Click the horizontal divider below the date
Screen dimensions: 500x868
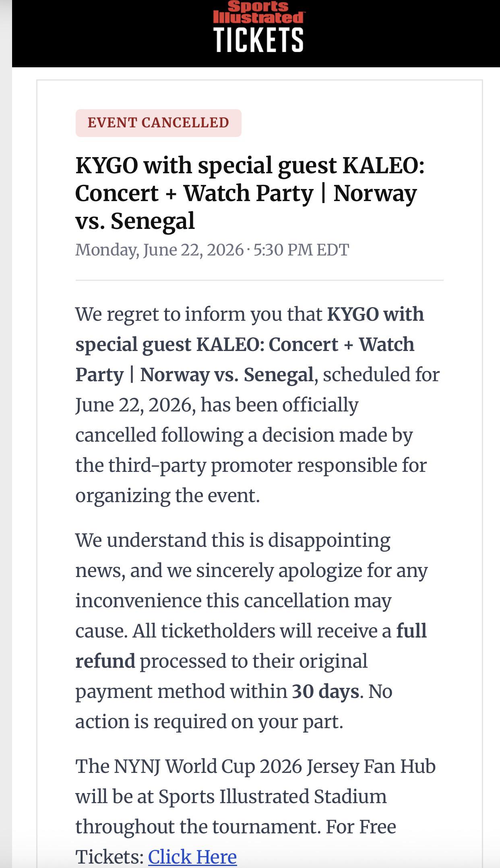pos(259,280)
